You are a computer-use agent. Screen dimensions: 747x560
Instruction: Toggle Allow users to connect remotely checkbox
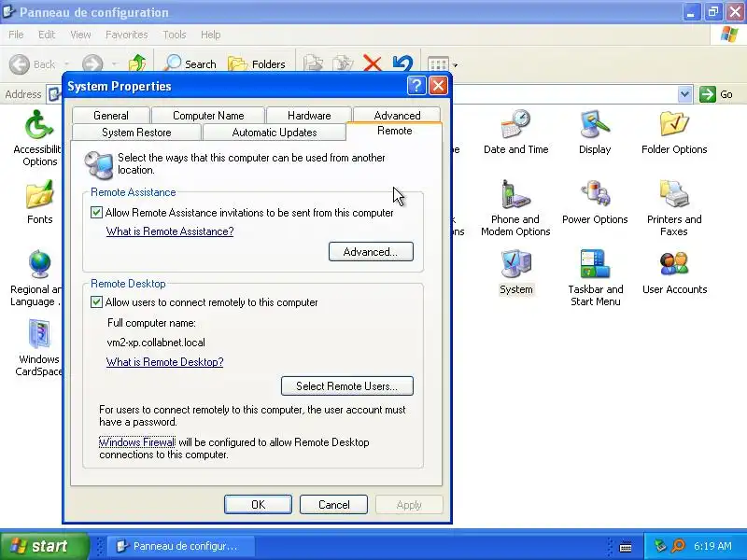click(96, 301)
